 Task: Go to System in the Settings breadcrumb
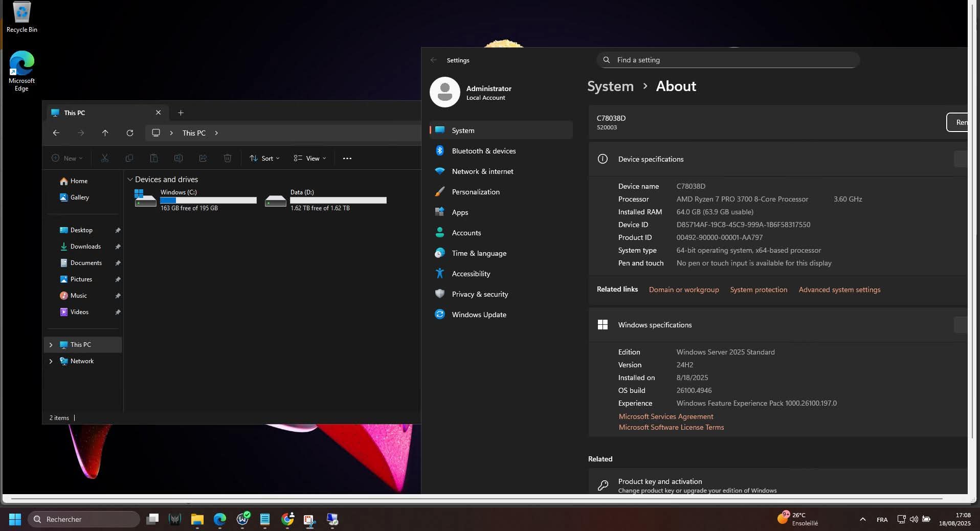pyautogui.click(x=610, y=86)
